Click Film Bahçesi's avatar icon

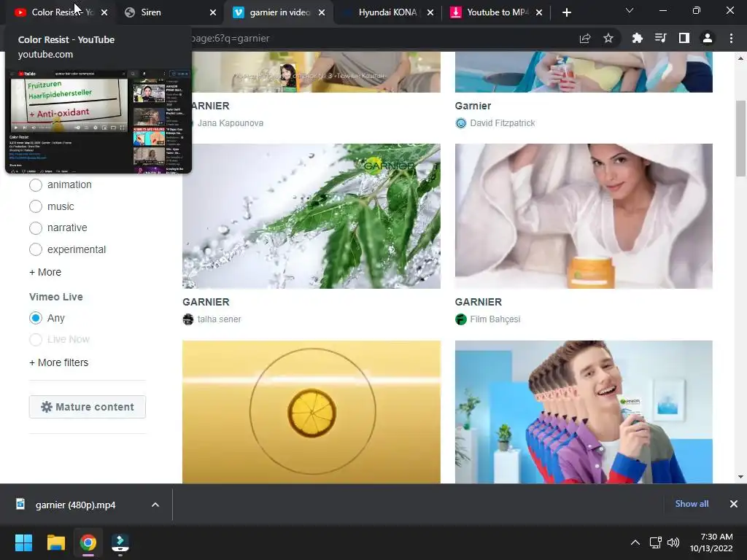pyautogui.click(x=461, y=319)
